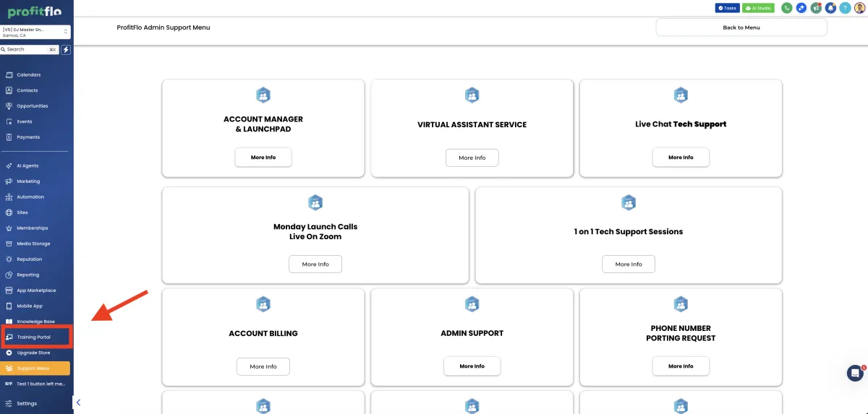Open the user profile avatar
868x414 pixels.
click(x=859, y=8)
